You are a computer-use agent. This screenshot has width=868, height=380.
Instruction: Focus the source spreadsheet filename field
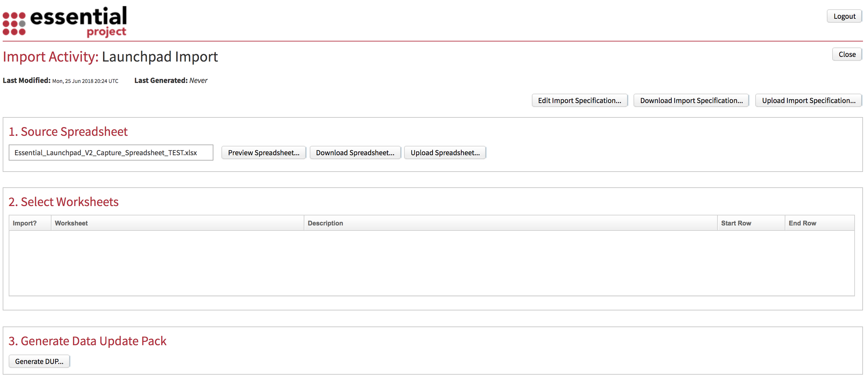click(111, 153)
